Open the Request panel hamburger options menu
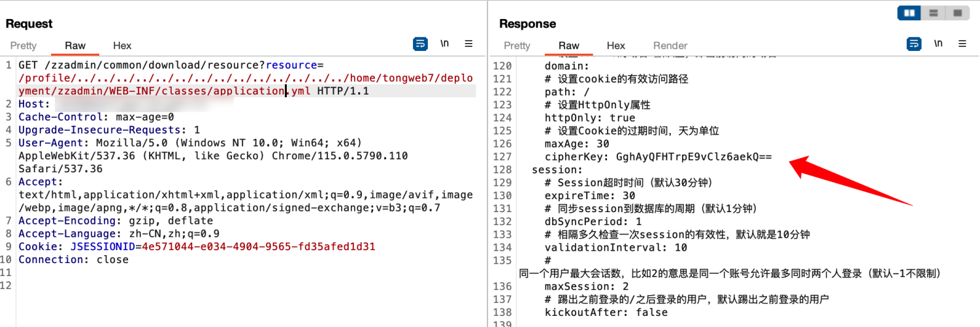 tap(468, 44)
